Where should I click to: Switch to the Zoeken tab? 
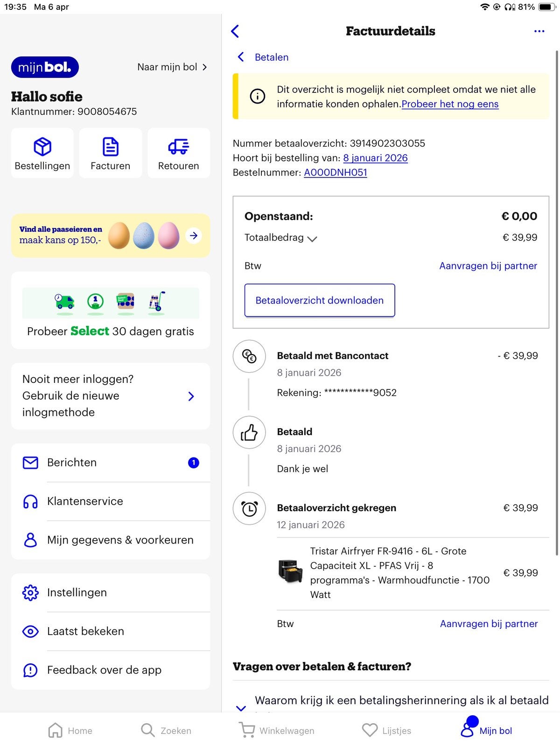click(166, 731)
